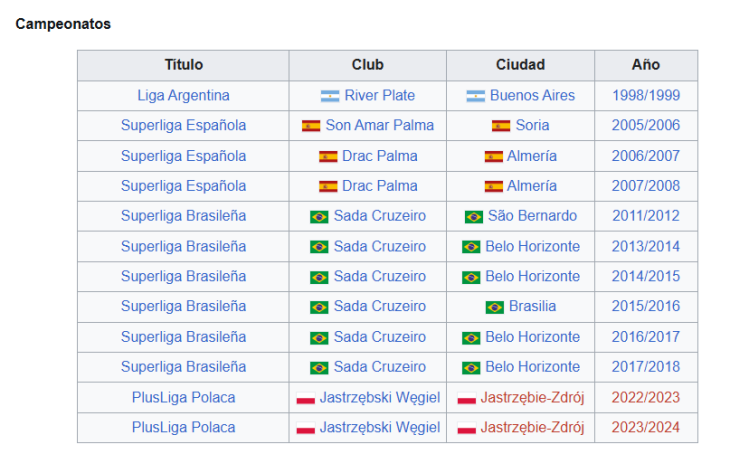Click the Argentina flag beside River Plate
The height and width of the screenshot is (454, 730).
[x=330, y=96]
